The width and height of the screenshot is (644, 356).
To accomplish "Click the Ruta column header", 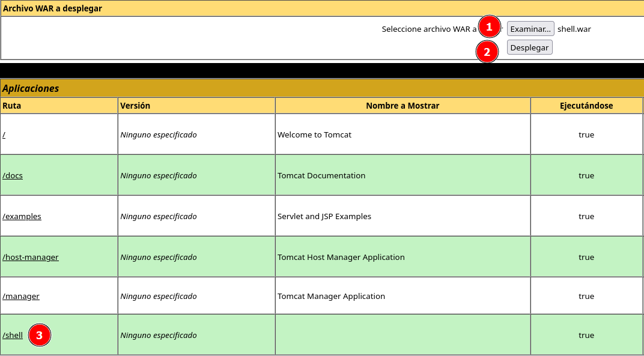I will tap(11, 106).
